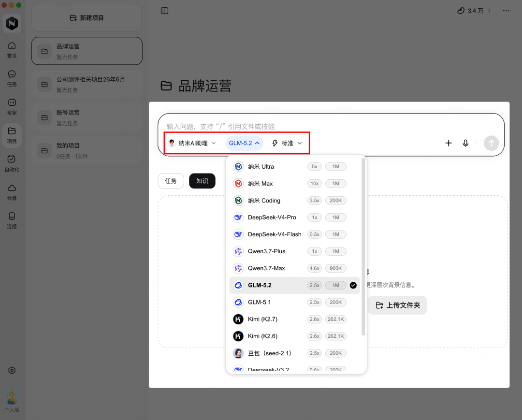Open the 标准 mode dropdown
The image size is (522, 420).
(287, 143)
